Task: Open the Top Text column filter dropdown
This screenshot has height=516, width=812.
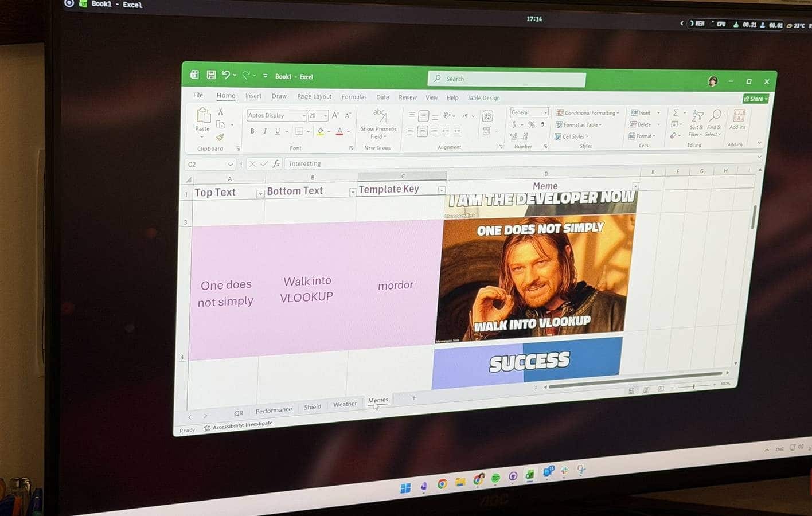Action: (260, 194)
